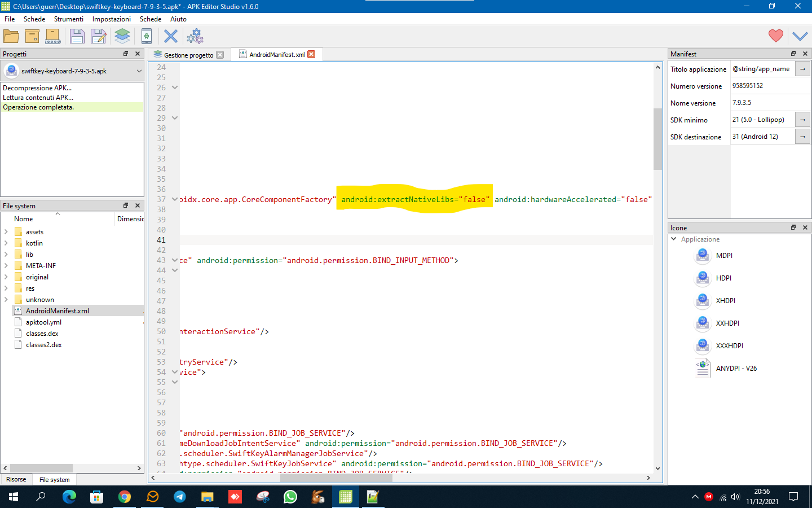Select the apktool.yml file

point(43,322)
